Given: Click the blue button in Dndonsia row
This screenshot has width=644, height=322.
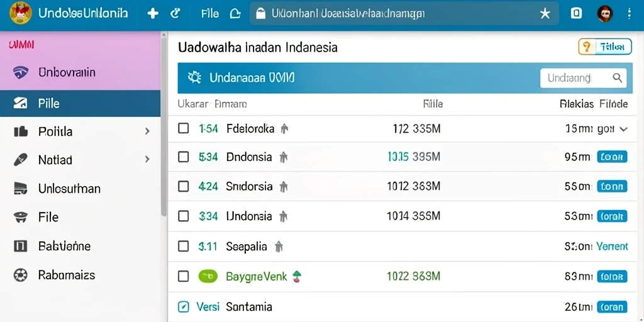Looking at the screenshot, I should (612, 157).
